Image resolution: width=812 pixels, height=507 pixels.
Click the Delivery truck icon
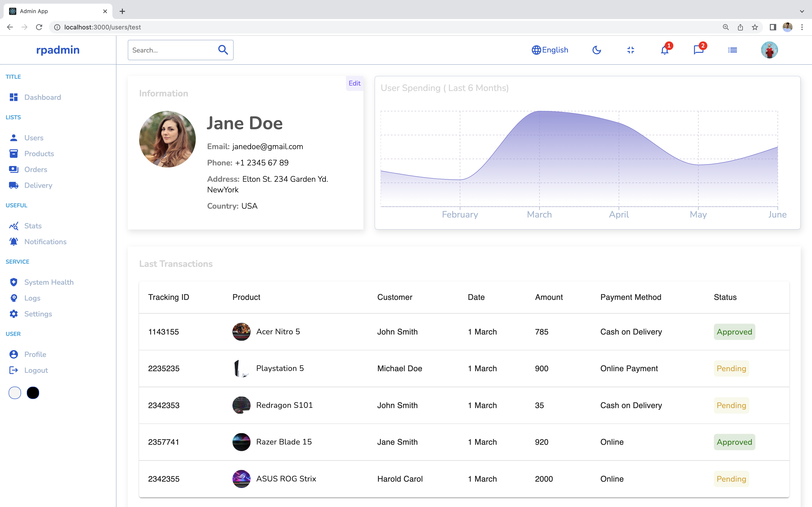[x=14, y=185]
